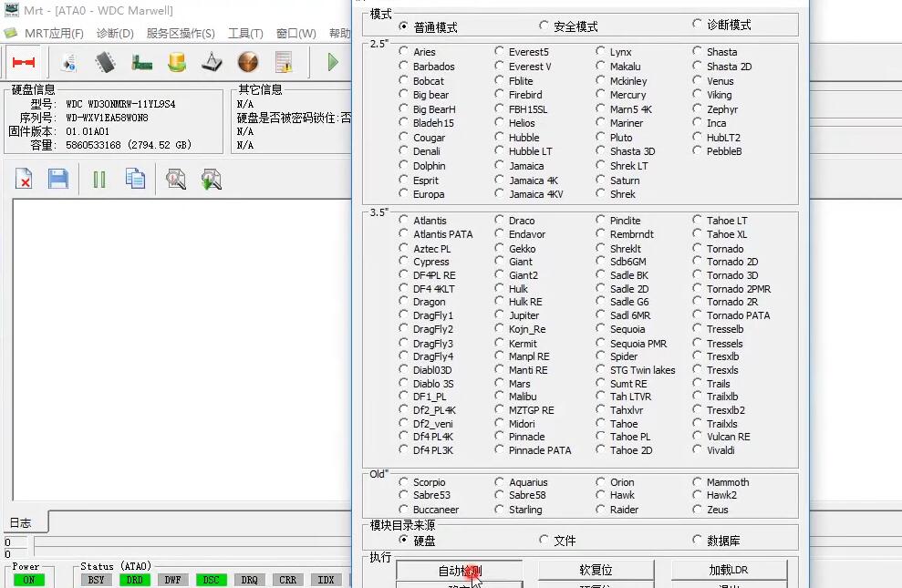The width and height of the screenshot is (902, 588).
Task: Click model text WDC WD30NMRW-11YL9S4
Action: tap(120, 104)
